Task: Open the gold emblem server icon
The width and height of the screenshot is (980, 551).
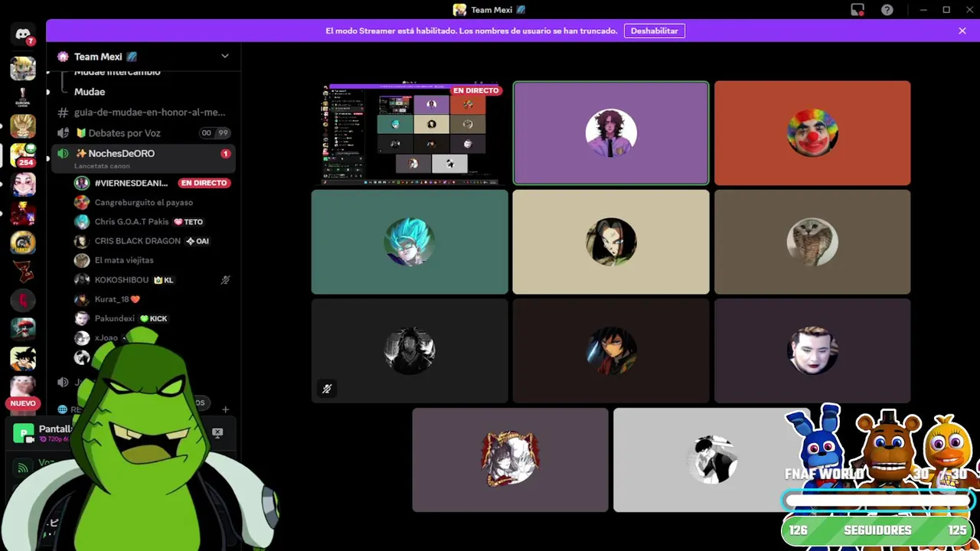Action: tap(23, 243)
